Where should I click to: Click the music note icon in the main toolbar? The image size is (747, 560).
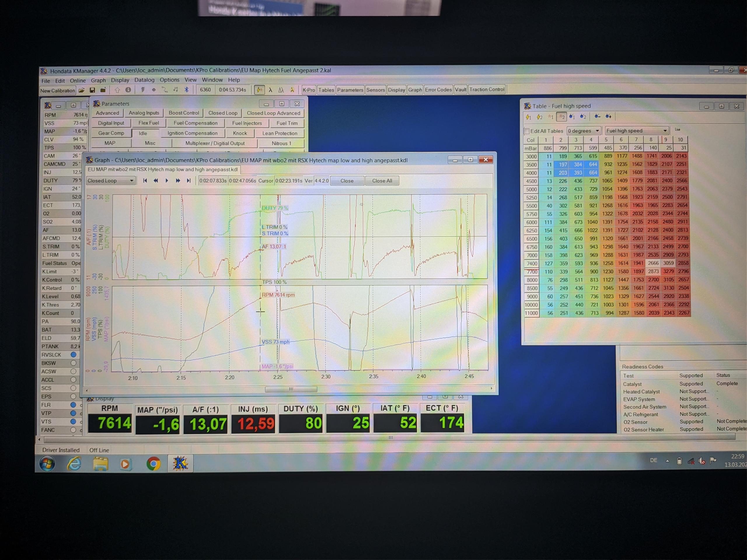pos(176,90)
